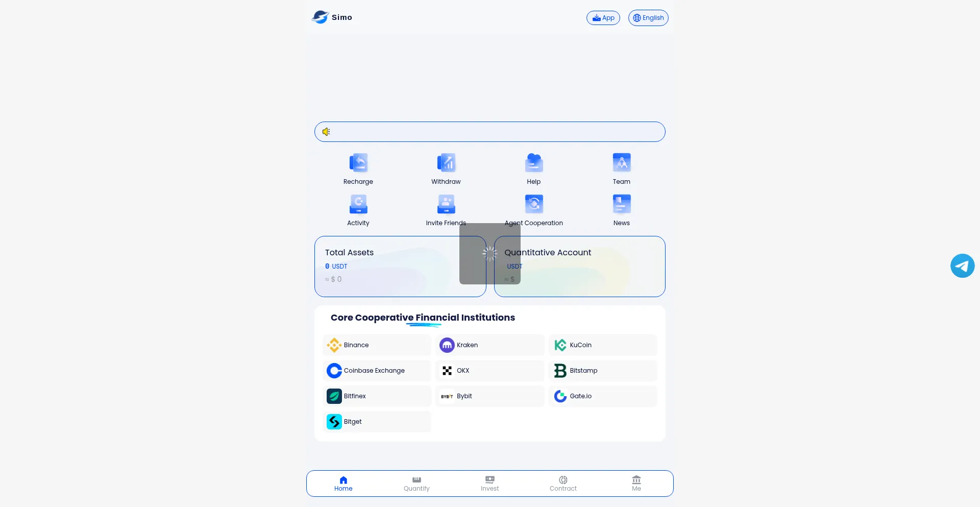This screenshot has height=507, width=980.
Task: Open the English language selector
Action: pyautogui.click(x=648, y=18)
